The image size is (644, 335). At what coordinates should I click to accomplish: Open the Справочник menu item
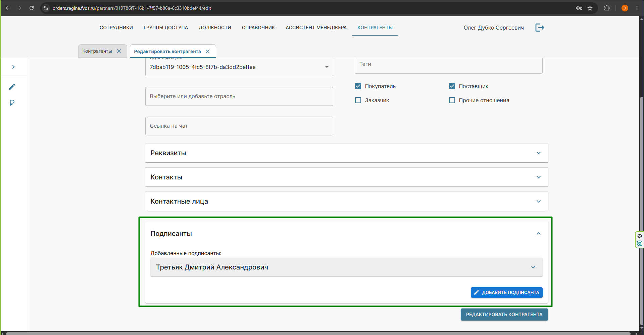[258, 28]
